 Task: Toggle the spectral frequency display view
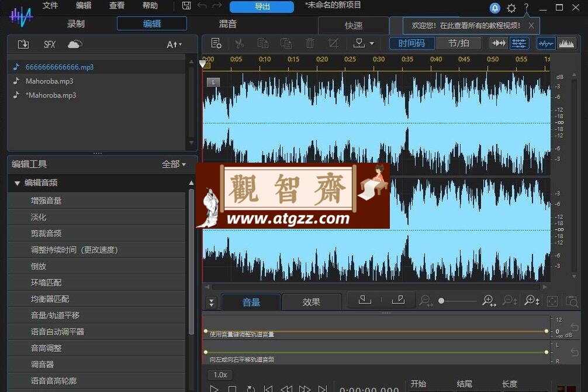pyautogui.click(x=566, y=43)
